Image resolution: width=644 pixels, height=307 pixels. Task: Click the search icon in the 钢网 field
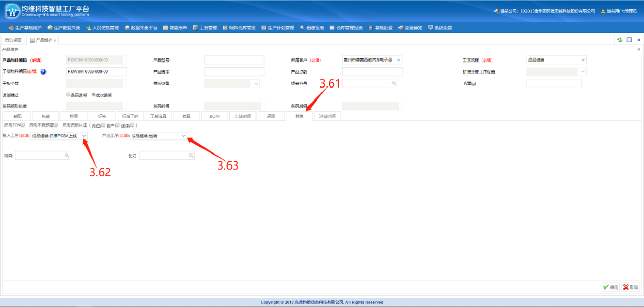tap(67, 155)
